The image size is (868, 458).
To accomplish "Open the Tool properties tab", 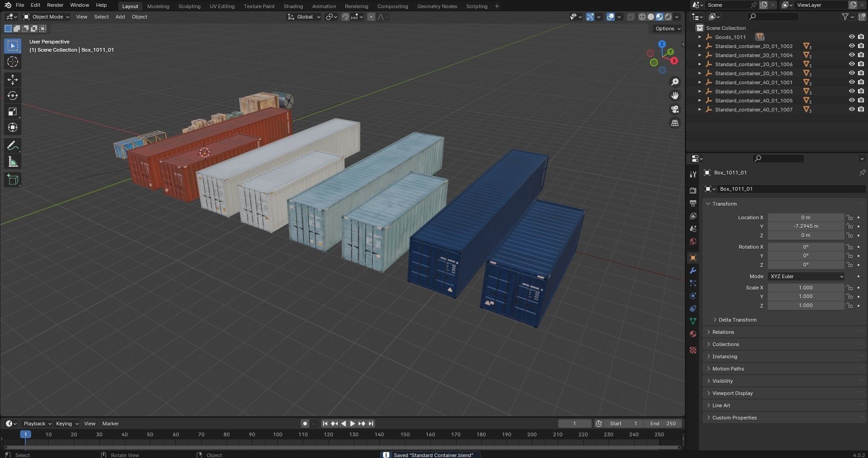I will pos(693,174).
